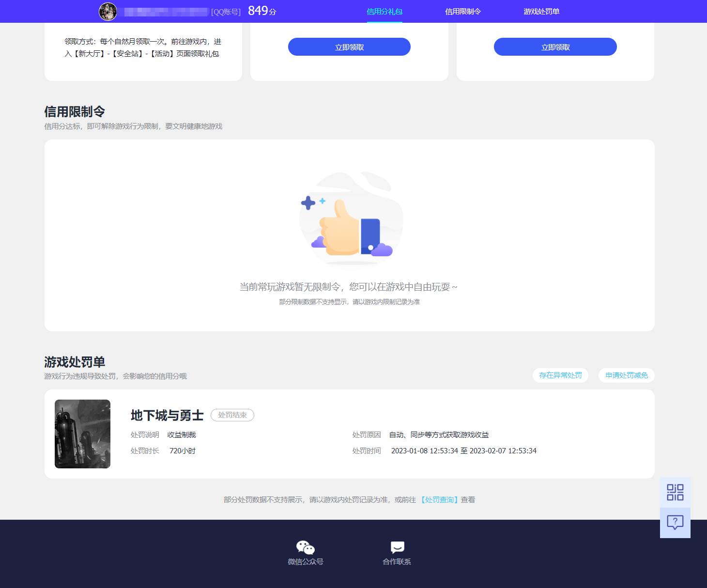Image resolution: width=707 pixels, height=588 pixels.
Task: Click the WeChat 微信公众号 icon in footer
Action: click(x=305, y=548)
